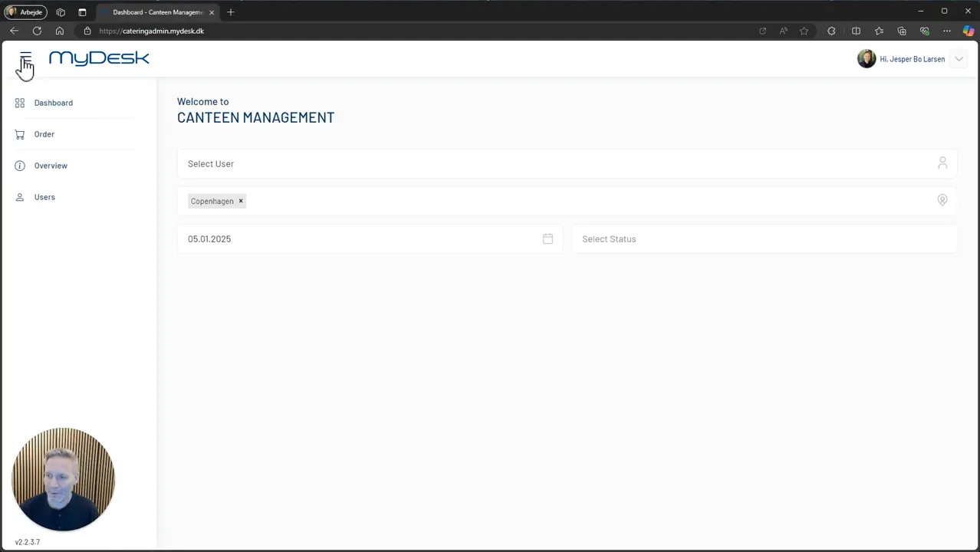Open Users via the person icon

[20, 197]
